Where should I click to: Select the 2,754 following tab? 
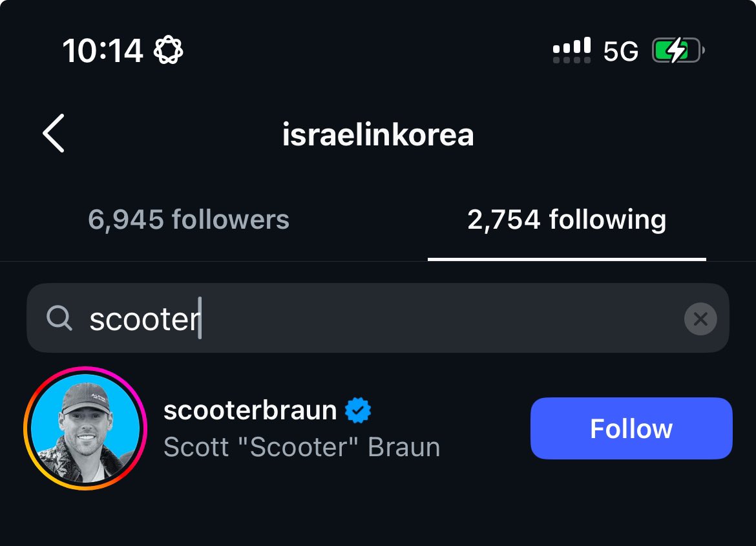tap(567, 220)
